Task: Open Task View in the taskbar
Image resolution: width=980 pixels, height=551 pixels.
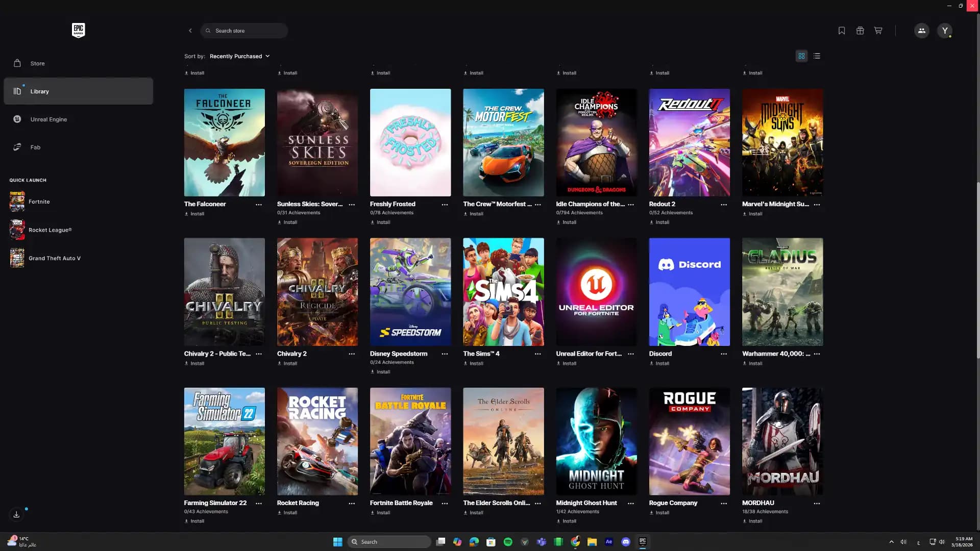Action: 440,542
